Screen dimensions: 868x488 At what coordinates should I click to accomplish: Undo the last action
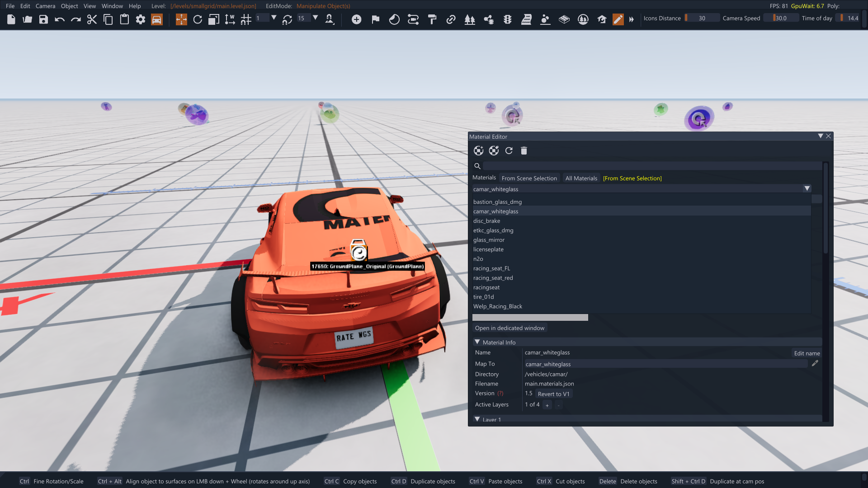tap(60, 19)
